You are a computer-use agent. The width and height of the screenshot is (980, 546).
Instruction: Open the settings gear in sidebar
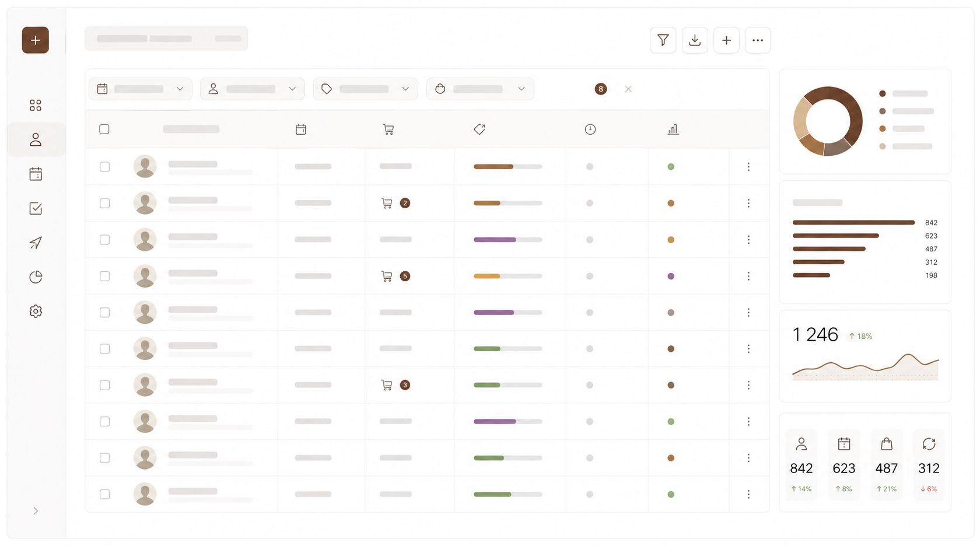pyautogui.click(x=36, y=311)
